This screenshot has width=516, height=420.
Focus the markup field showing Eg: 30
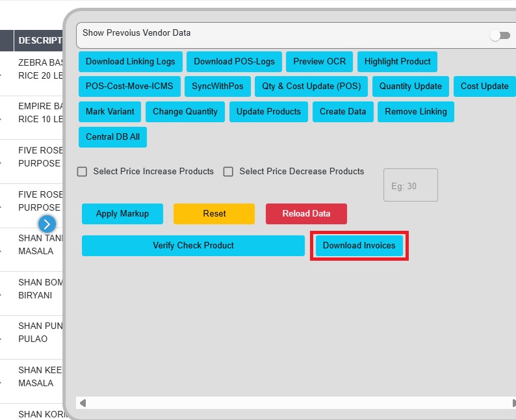pyautogui.click(x=411, y=185)
